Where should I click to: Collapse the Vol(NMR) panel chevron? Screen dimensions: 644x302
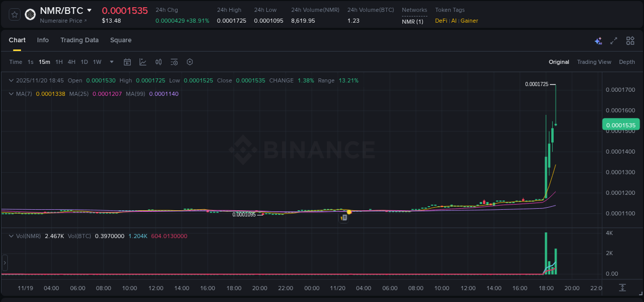click(x=11, y=236)
